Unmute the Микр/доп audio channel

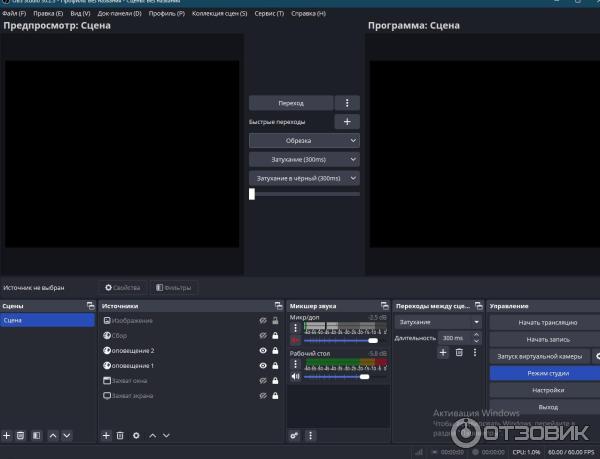pos(295,340)
